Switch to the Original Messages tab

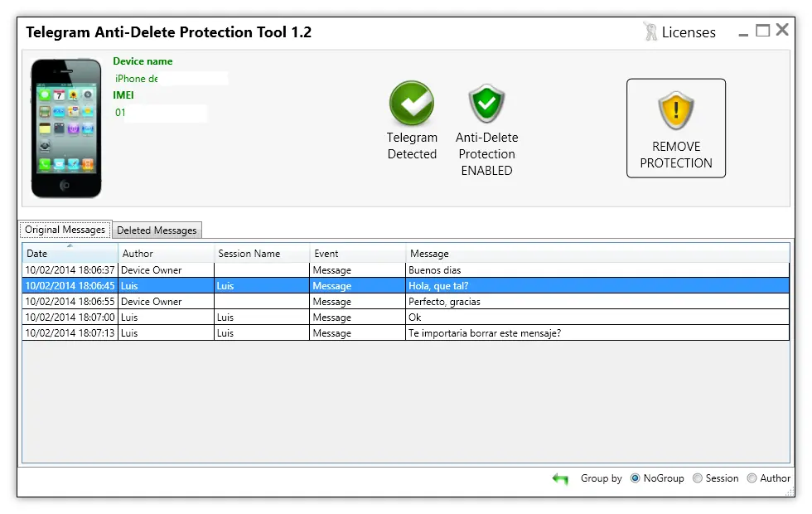[65, 230]
